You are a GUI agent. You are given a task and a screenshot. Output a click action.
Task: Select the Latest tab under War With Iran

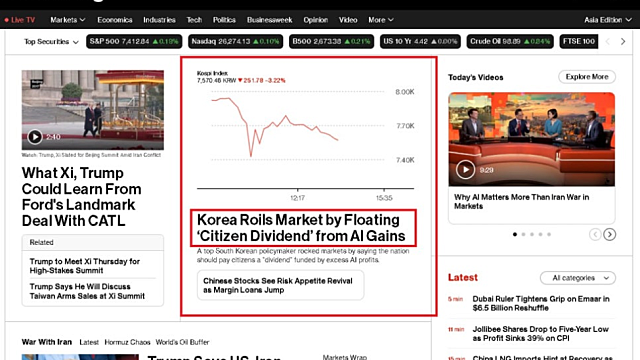pyautogui.click(x=89, y=342)
